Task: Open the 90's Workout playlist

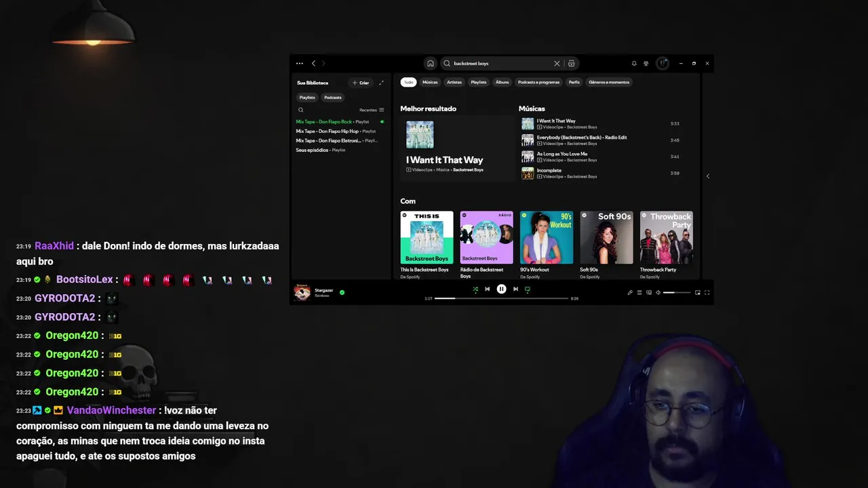Action: pyautogui.click(x=547, y=244)
